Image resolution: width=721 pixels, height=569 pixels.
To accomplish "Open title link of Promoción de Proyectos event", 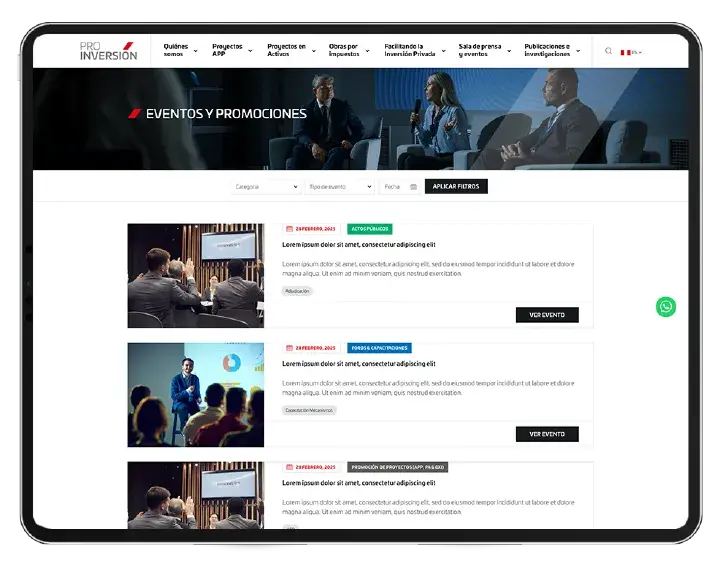I will (x=359, y=483).
